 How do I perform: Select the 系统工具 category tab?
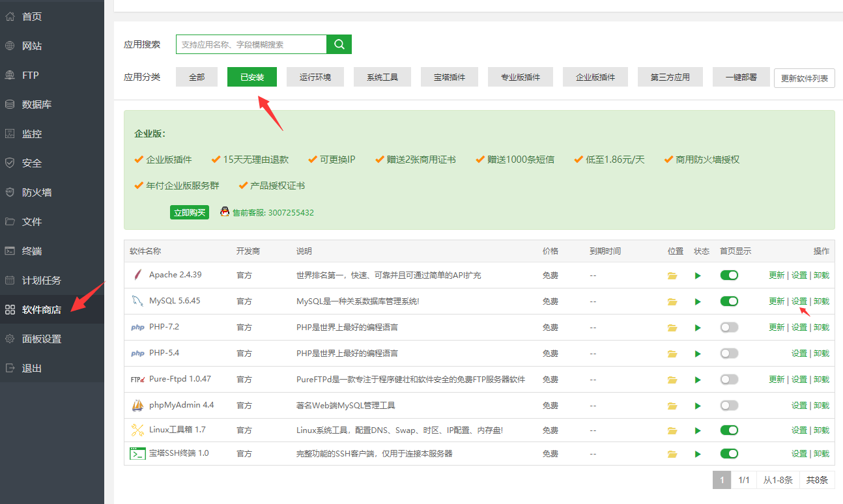coord(382,77)
